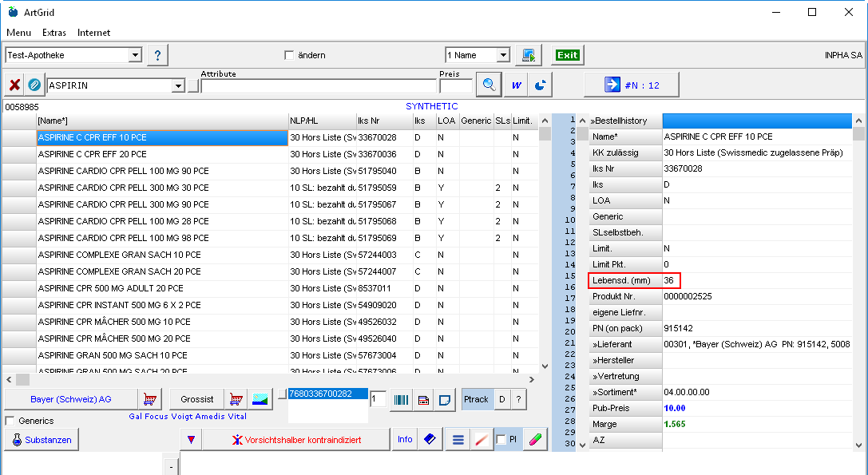Image resolution: width=868 pixels, height=475 pixels.
Task: Click the Attribute input field
Action: pos(319,85)
